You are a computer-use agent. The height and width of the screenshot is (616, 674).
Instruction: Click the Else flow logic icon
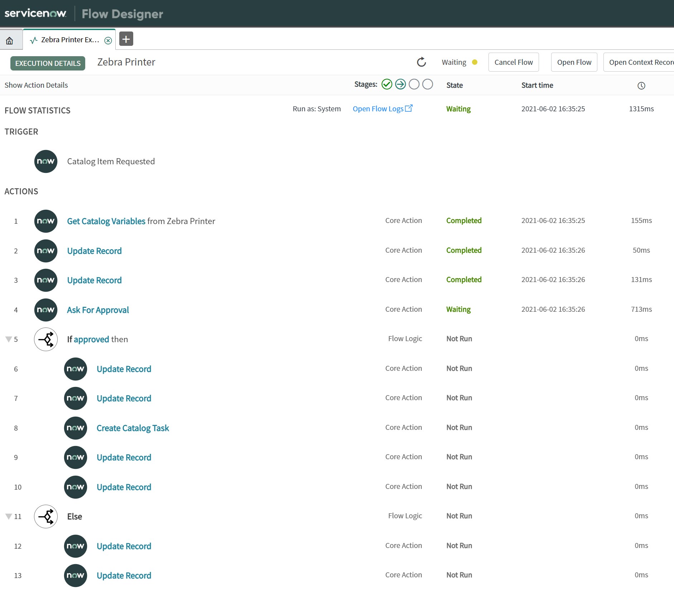46,516
